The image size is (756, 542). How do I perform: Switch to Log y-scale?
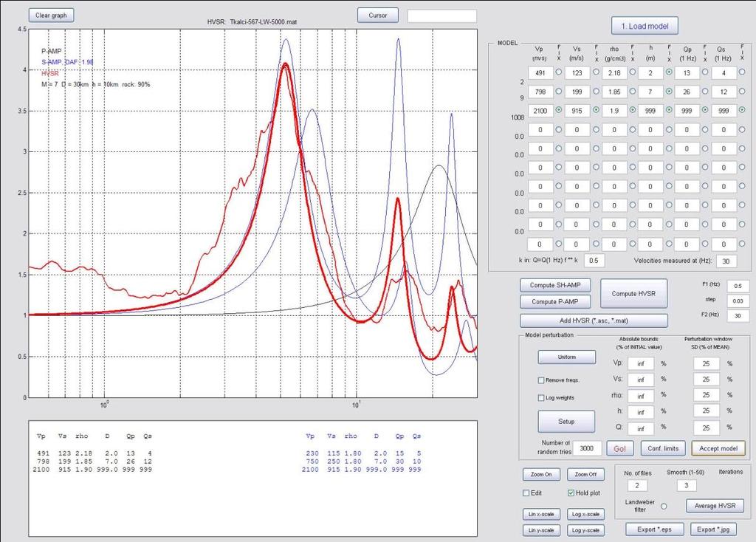(x=585, y=530)
